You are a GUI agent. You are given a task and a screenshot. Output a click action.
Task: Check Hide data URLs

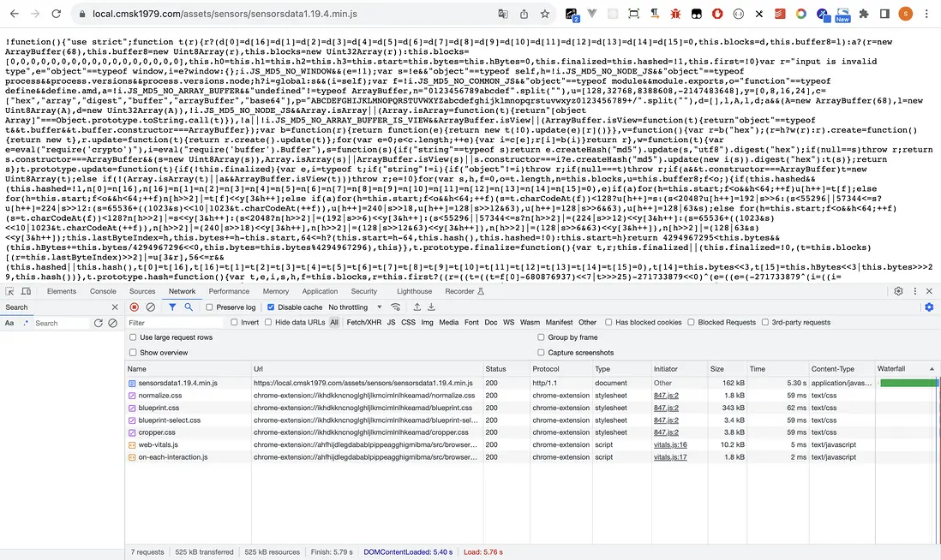tap(268, 322)
